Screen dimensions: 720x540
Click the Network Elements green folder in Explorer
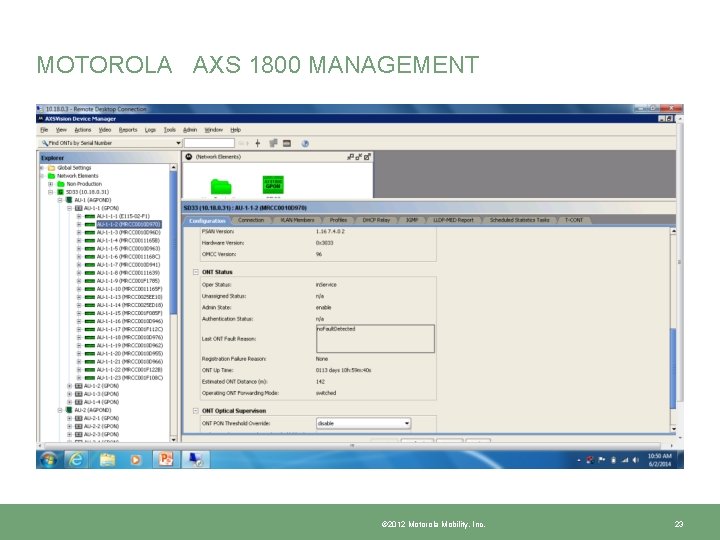(x=52, y=176)
